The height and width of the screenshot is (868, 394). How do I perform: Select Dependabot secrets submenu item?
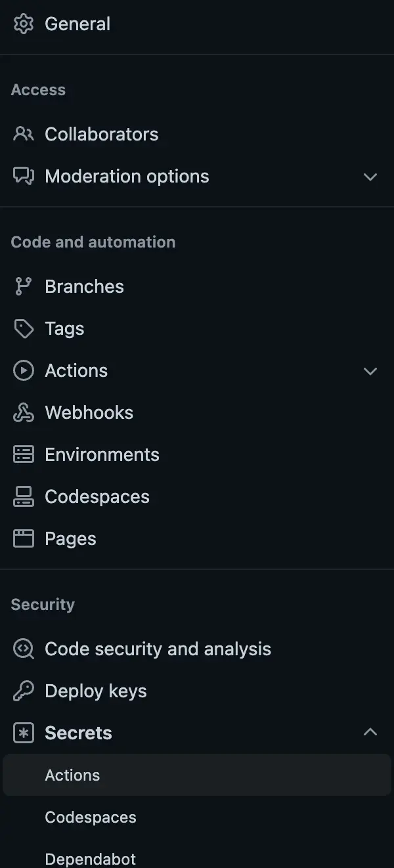pyautogui.click(x=91, y=859)
